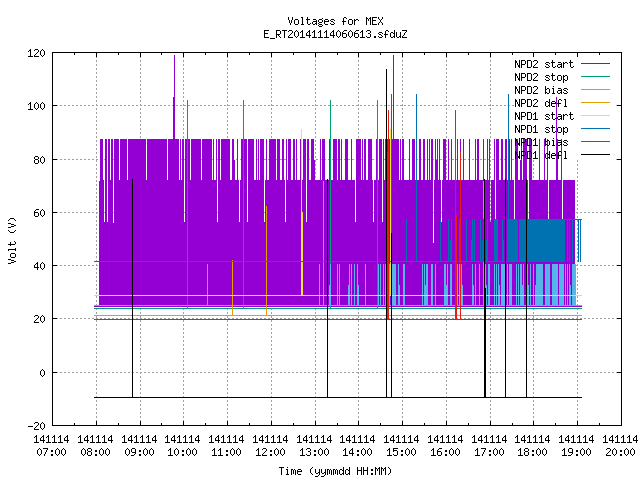This screenshot has height=480, width=640.
Task: Click the y-axis value 60
Action: tap(39, 213)
